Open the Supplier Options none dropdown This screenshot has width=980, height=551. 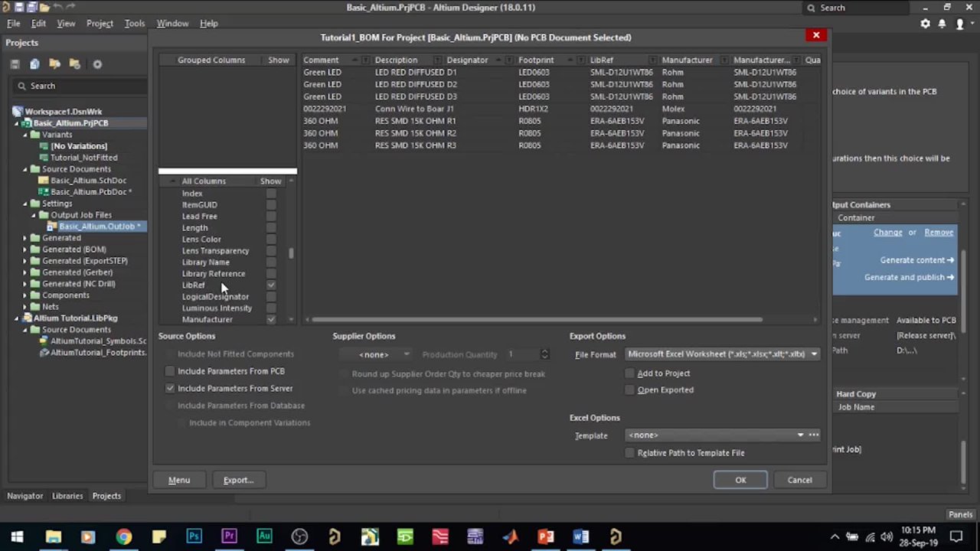point(376,354)
